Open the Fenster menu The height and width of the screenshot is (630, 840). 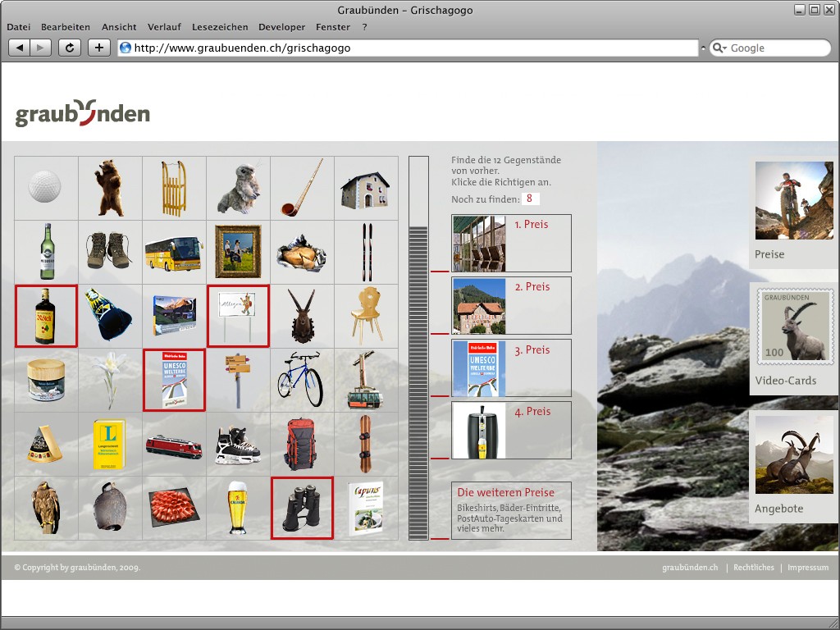tap(333, 27)
